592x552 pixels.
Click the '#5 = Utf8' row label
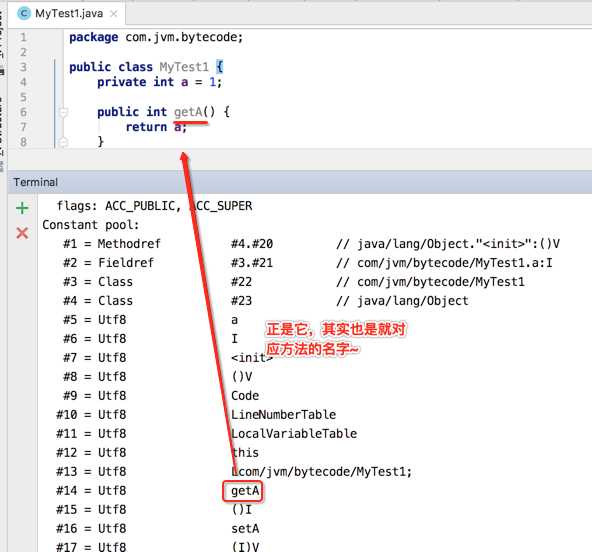pyautogui.click(x=94, y=320)
